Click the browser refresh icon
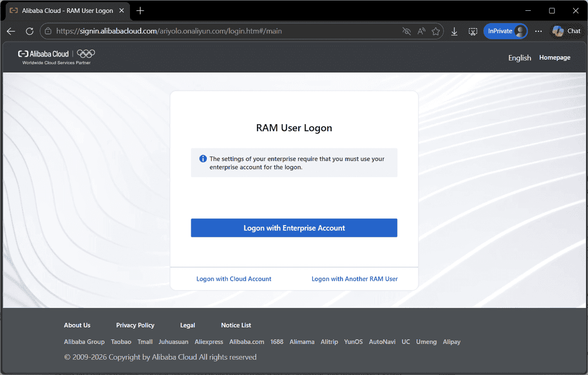Screen dimensions: 588x375 29,31
